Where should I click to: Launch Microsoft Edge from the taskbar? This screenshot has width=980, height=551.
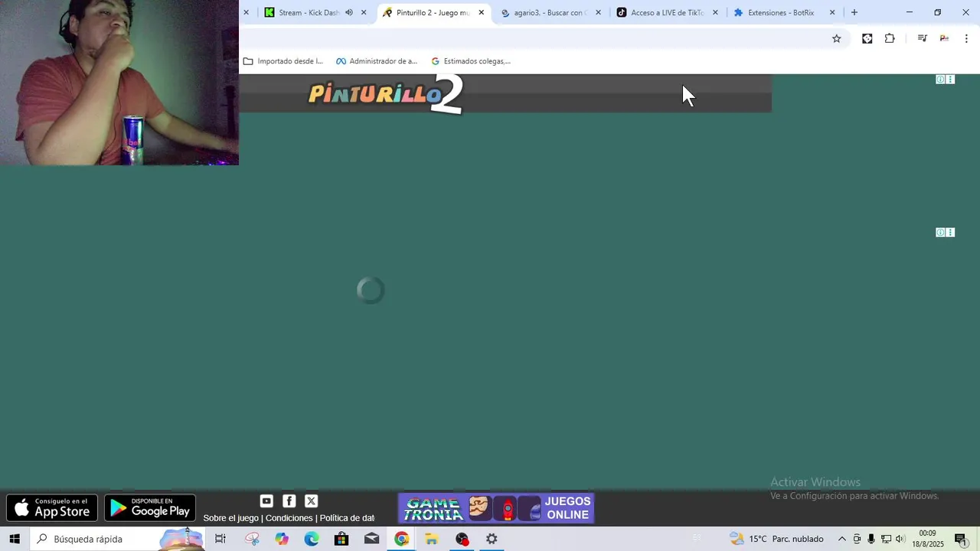[312, 539]
